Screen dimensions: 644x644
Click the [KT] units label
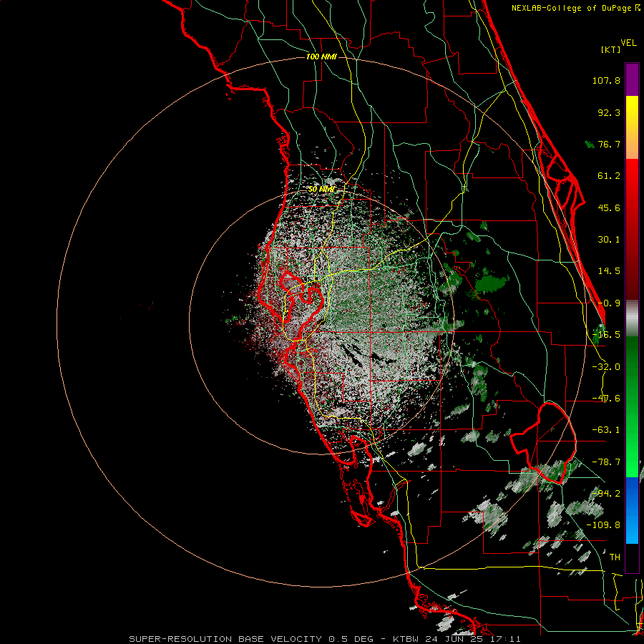coord(610,49)
